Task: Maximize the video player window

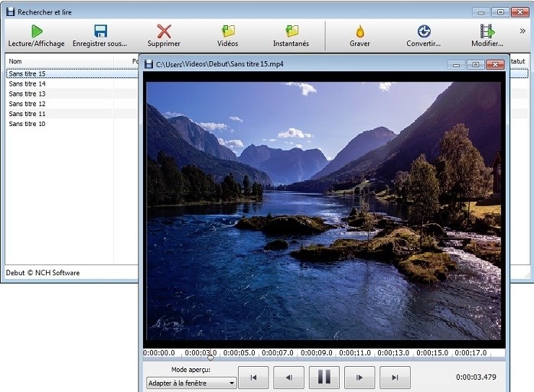Action: (x=476, y=65)
